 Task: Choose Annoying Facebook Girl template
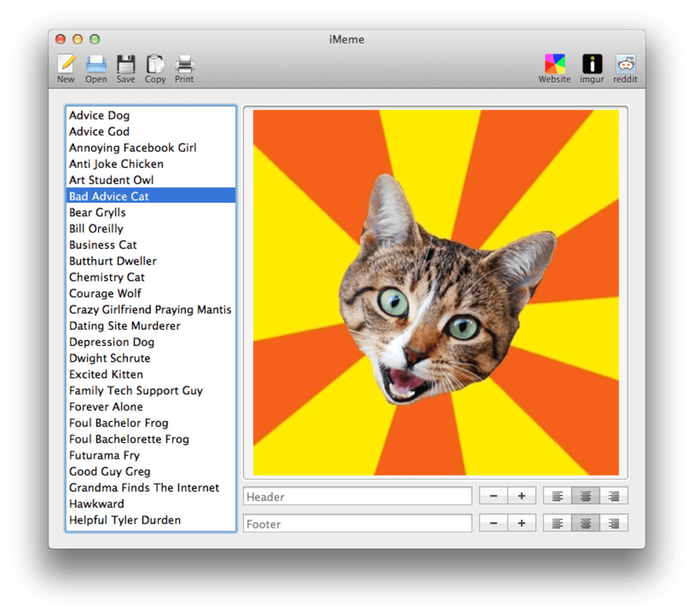pos(151,148)
